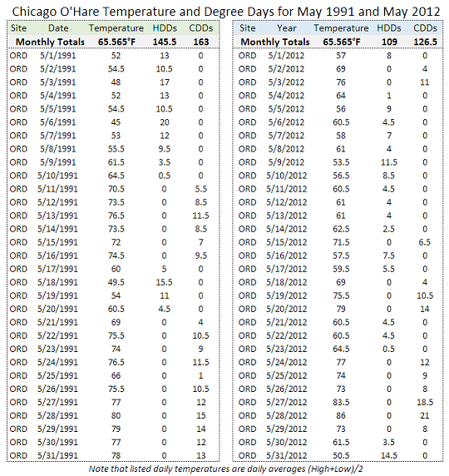Select Monthly Totals label in 1991 table
This screenshot has width=449, height=476.
pos(50,42)
